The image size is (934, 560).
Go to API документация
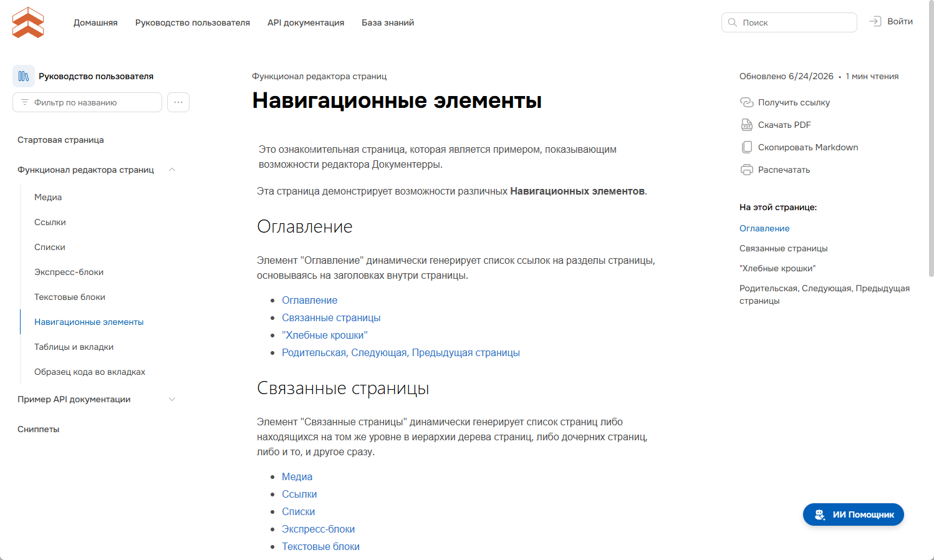pos(306,22)
